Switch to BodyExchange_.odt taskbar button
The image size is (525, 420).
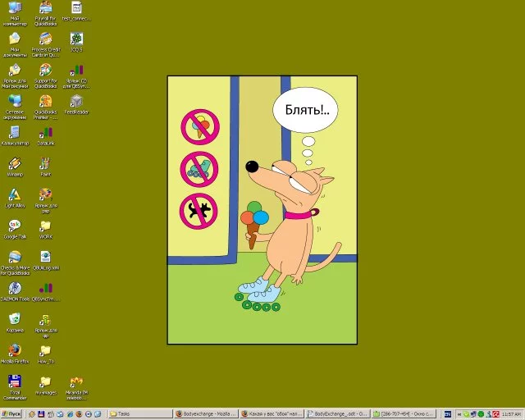pyautogui.click(x=337, y=414)
